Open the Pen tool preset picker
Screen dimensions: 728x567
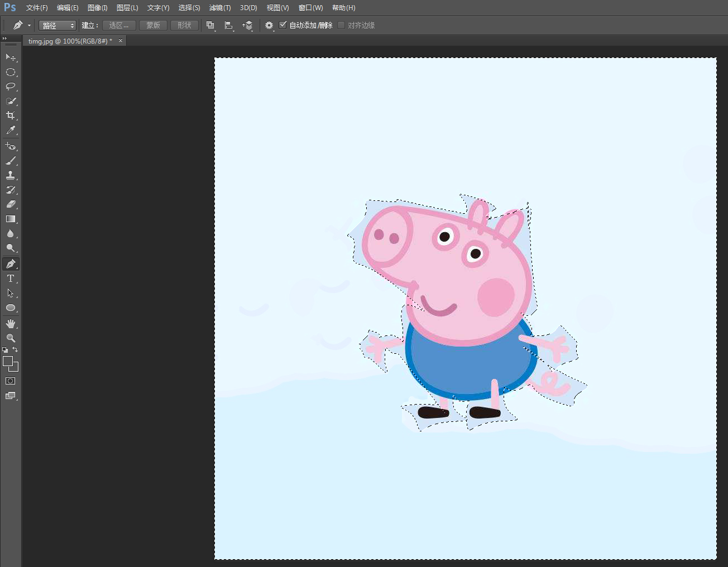pos(21,26)
